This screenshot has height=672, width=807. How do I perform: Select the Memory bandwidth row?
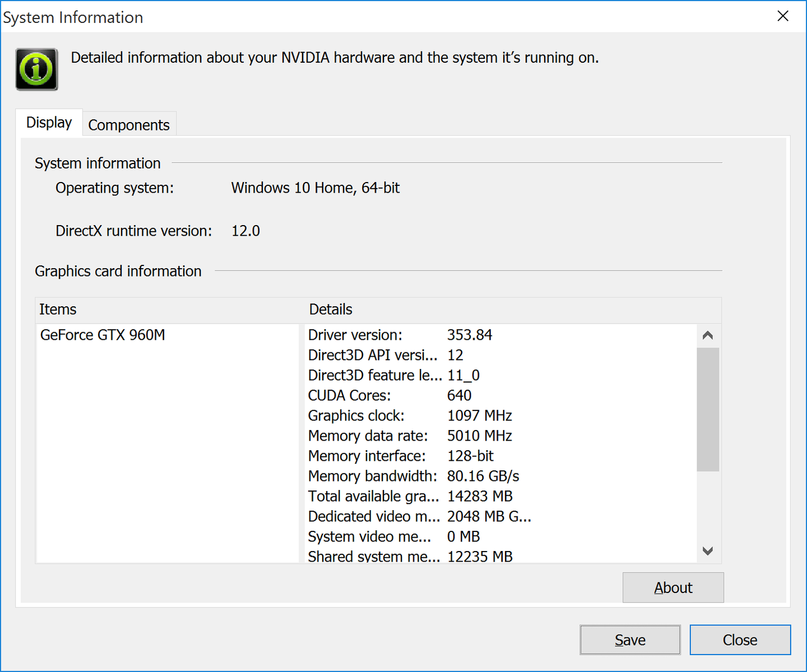(414, 476)
